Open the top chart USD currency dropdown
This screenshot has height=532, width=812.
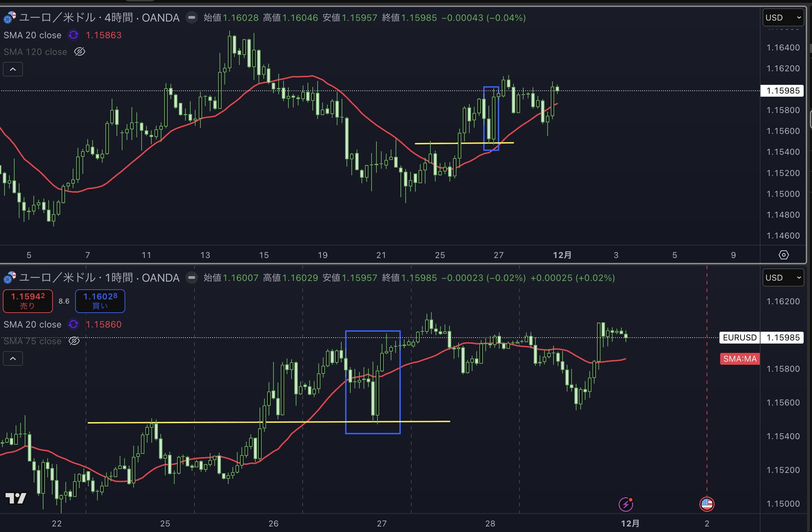click(x=783, y=18)
